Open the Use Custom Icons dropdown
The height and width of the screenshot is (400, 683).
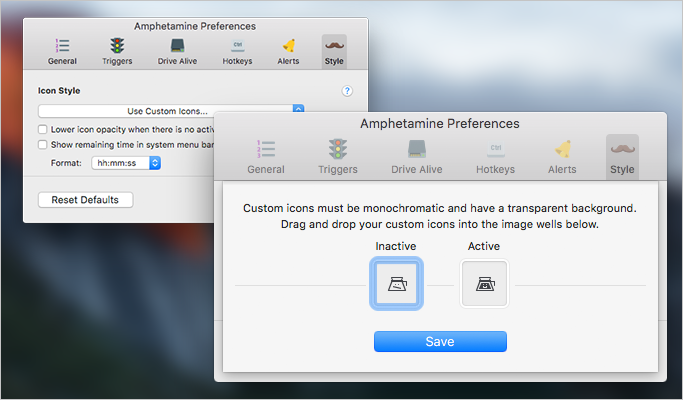[x=171, y=111]
